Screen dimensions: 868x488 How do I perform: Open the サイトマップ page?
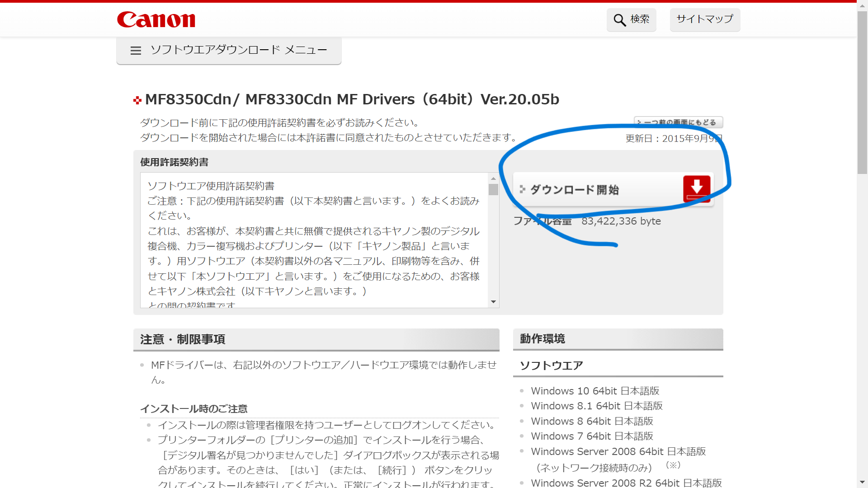pos(704,20)
